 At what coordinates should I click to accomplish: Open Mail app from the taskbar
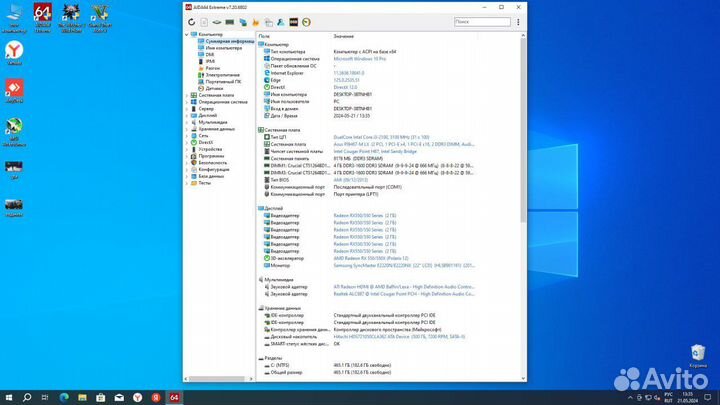(119, 397)
